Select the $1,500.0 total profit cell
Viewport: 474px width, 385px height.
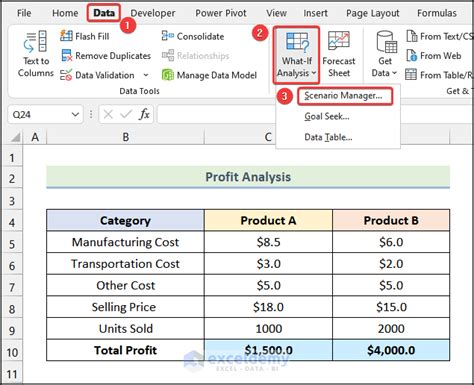268,350
